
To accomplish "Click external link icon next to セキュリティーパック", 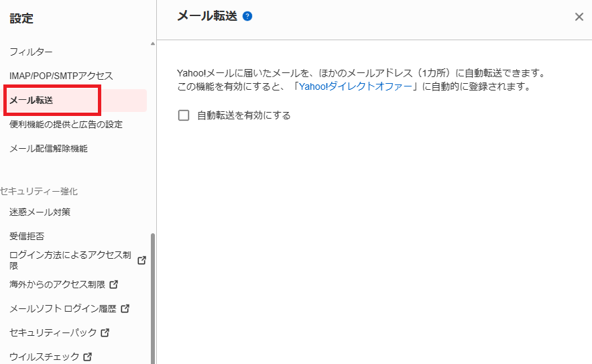I will coord(105,332).
